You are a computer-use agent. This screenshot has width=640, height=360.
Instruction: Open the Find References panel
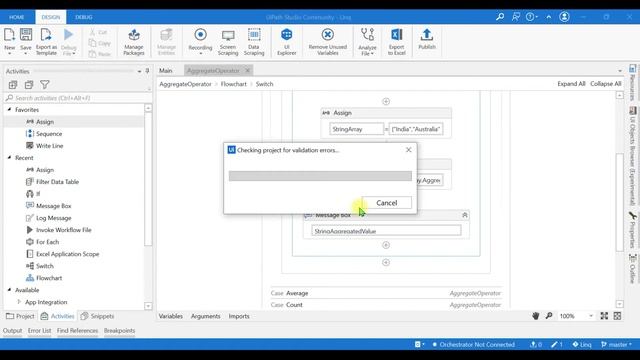tap(78, 331)
